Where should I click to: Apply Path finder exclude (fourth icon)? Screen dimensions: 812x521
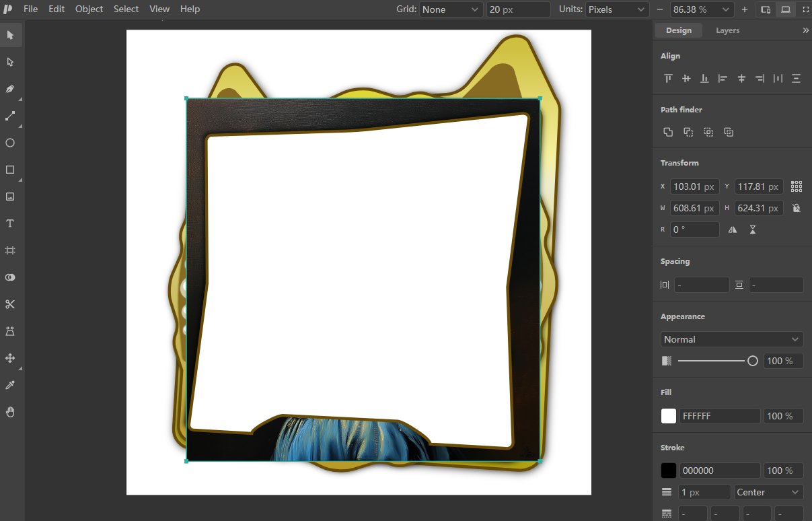pyautogui.click(x=729, y=132)
